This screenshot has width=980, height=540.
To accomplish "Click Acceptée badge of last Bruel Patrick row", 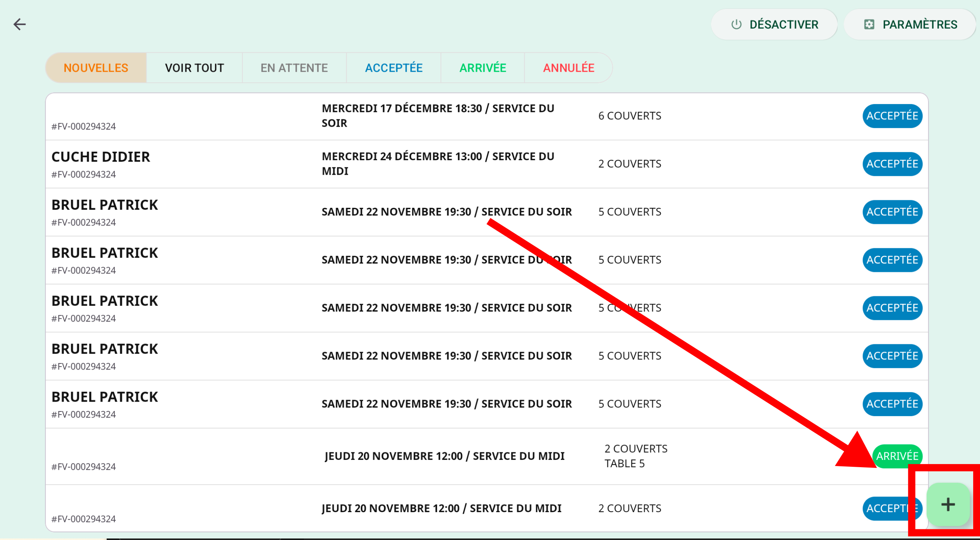I will tap(892, 404).
